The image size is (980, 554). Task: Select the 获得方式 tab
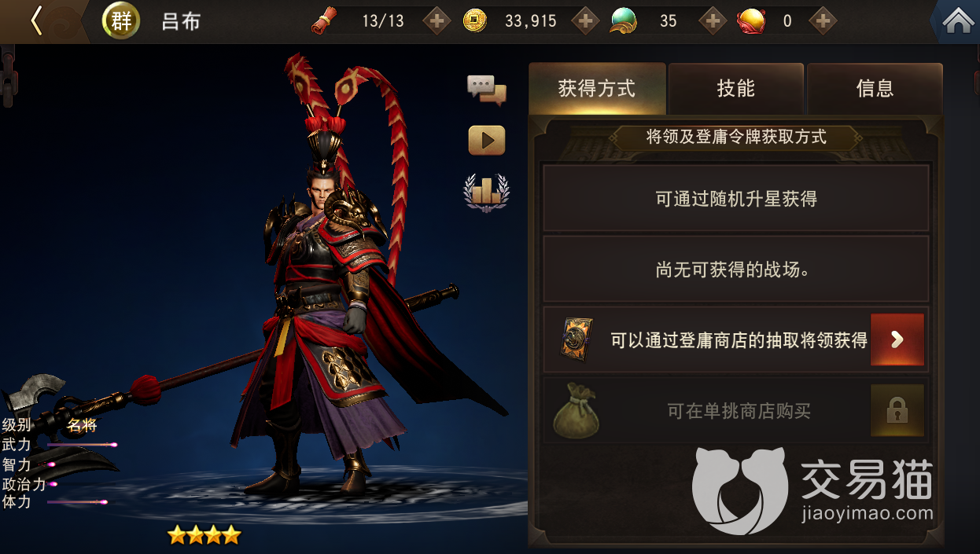pos(597,89)
